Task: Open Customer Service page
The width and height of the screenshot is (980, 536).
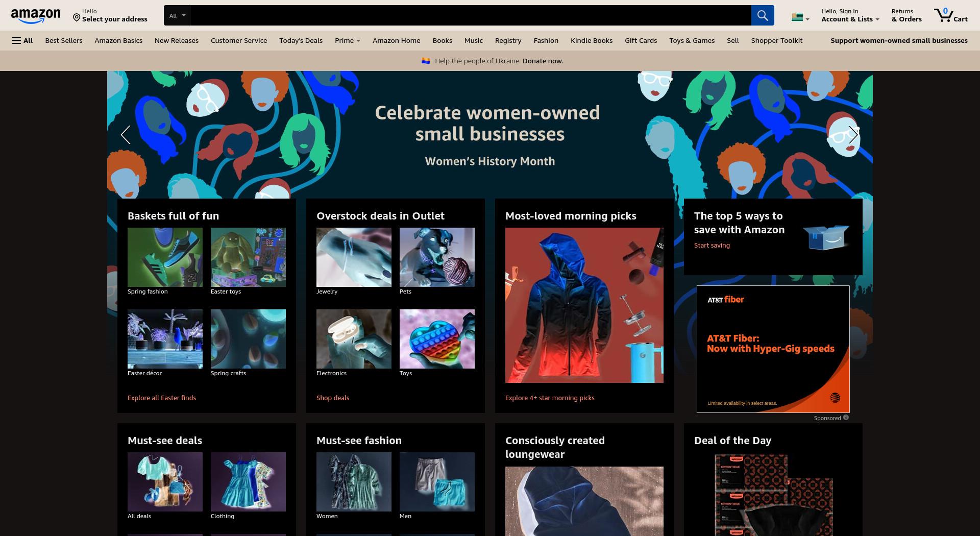Action: click(x=239, y=40)
